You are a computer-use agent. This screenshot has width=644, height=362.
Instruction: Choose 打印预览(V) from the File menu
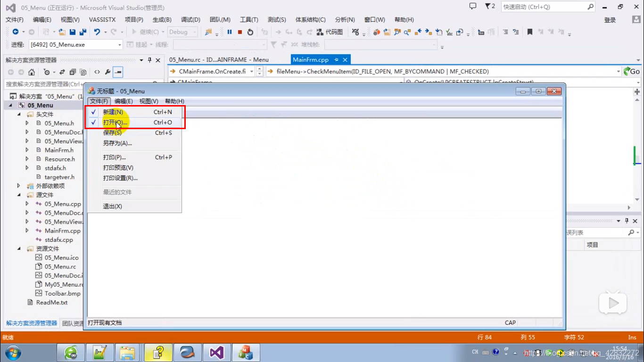(x=134, y=168)
